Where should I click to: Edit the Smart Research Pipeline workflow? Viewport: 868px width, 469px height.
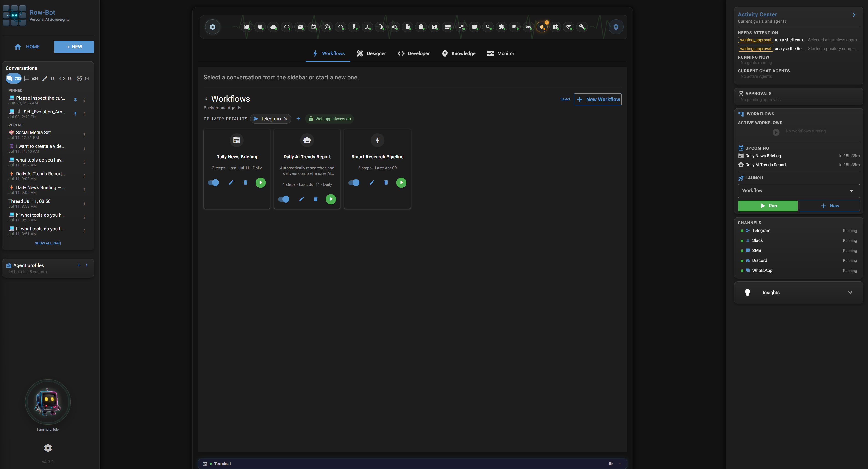pyautogui.click(x=372, y=182)
